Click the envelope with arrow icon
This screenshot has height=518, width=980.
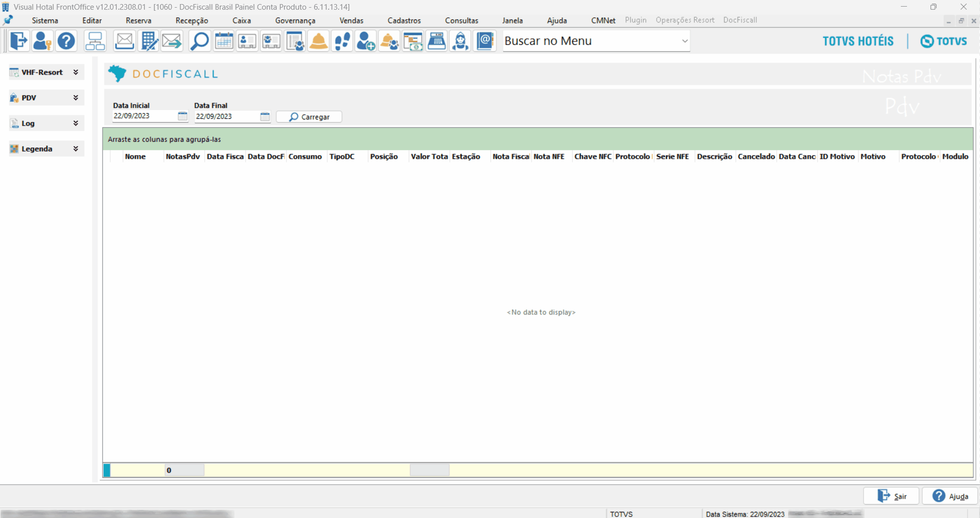tap(172, 41)
